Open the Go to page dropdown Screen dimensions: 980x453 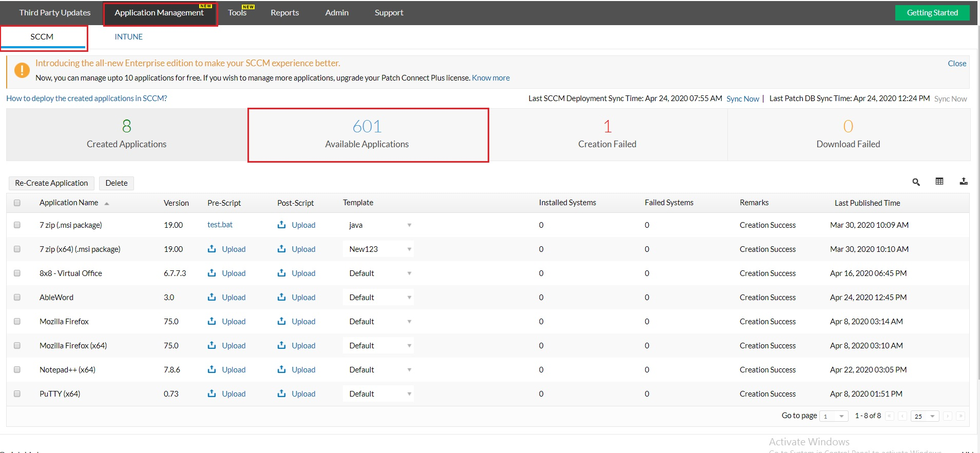click(x=834, y=416)
